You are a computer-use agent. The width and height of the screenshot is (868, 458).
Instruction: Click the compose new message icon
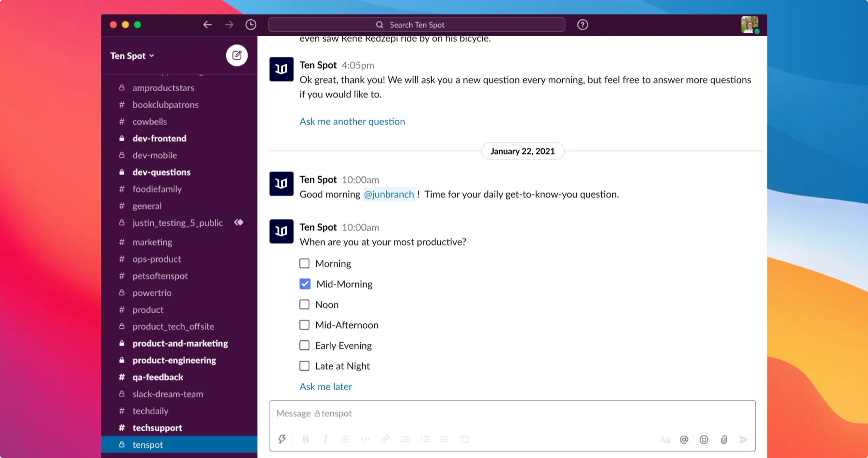coord(237,56)
